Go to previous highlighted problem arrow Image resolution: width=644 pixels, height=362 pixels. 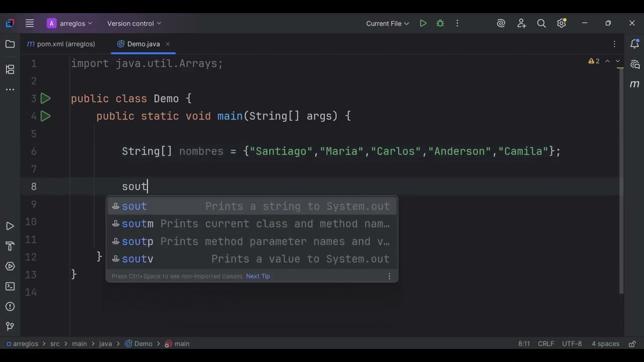pos(607,61)
